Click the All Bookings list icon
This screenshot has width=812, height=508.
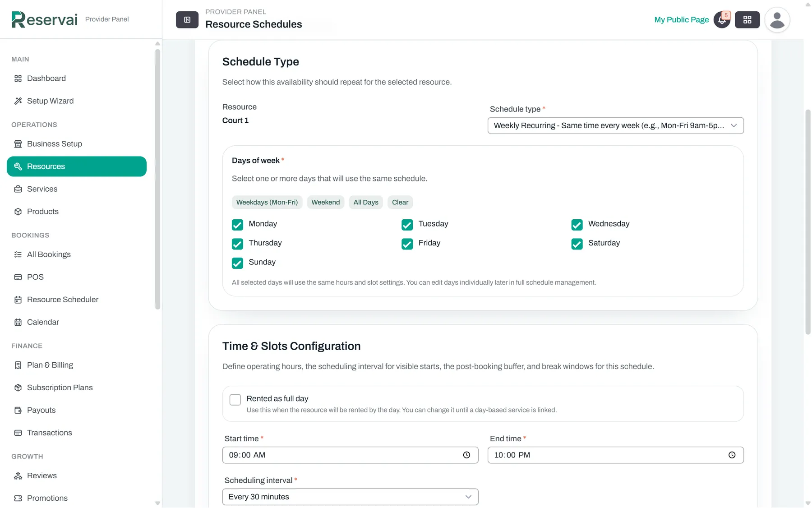[18, 254]
